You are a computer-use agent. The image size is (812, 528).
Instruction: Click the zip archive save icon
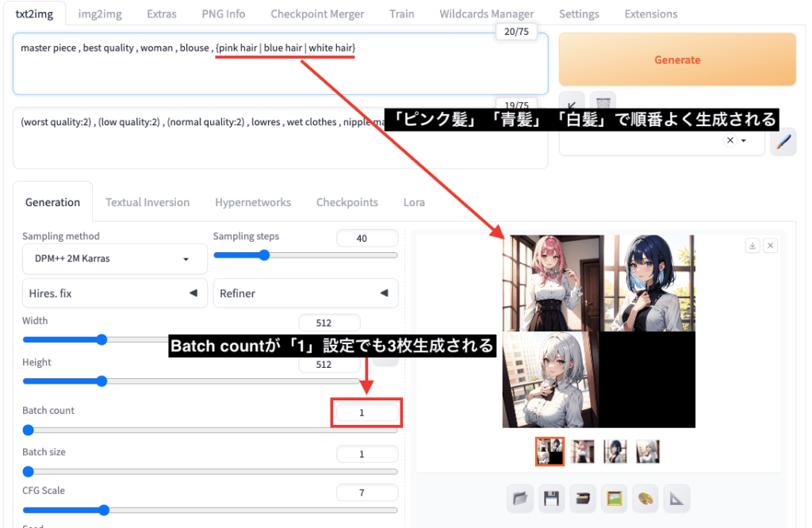click(x=583, y=499)
